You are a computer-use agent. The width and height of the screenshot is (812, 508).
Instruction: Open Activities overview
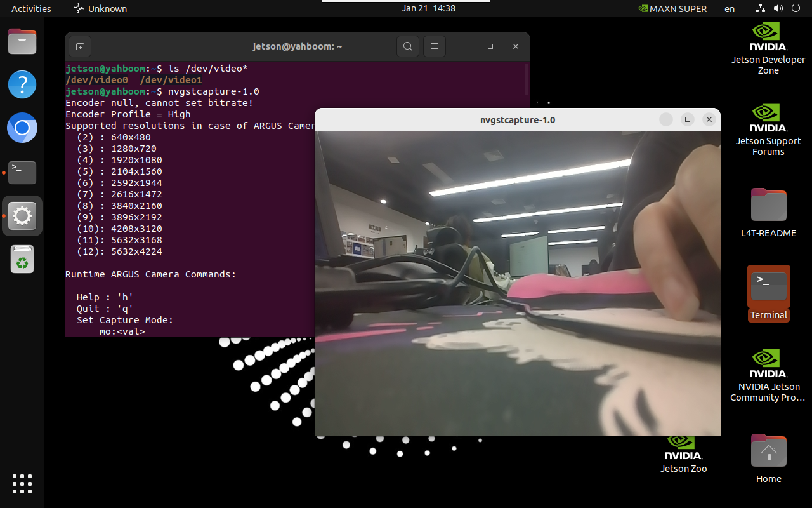[31, 9]
